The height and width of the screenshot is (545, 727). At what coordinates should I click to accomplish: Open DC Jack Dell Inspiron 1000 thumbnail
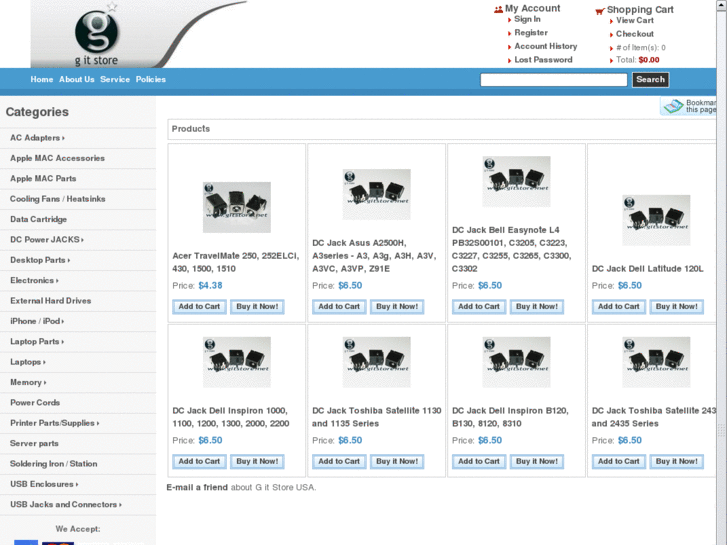pos(236,362)
